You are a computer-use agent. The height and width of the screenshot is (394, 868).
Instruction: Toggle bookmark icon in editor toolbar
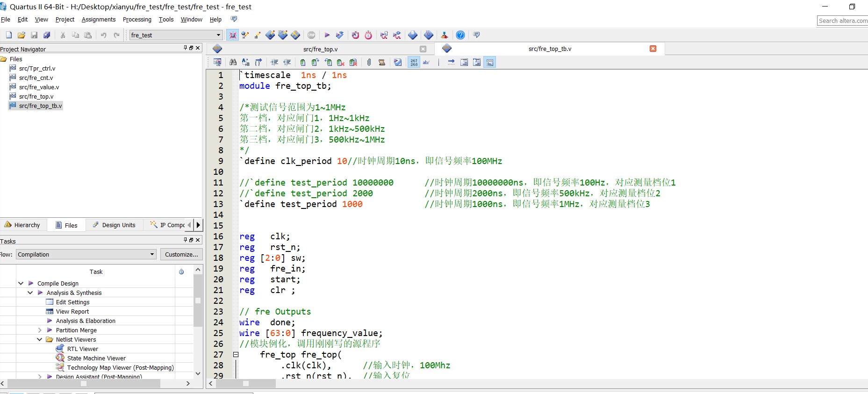tap(303, 62)
